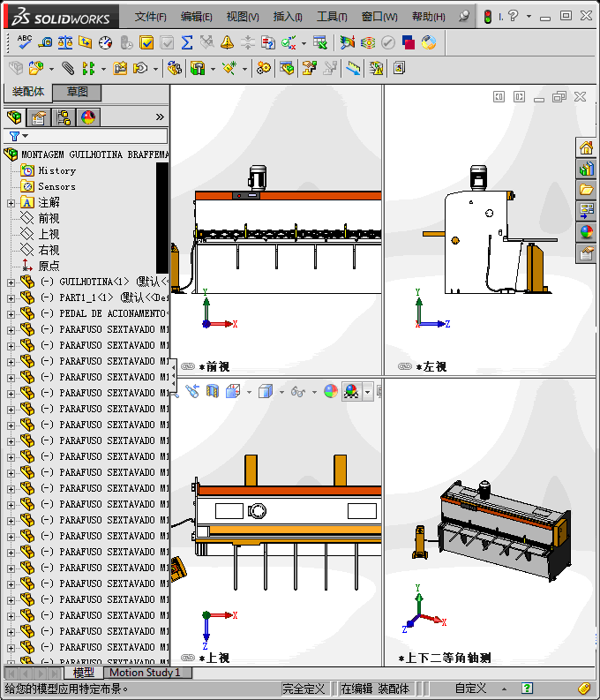Open the 插入(I) menu
Image resolution: width=600 pixels, height=700 pixels.
coord(288,17)
